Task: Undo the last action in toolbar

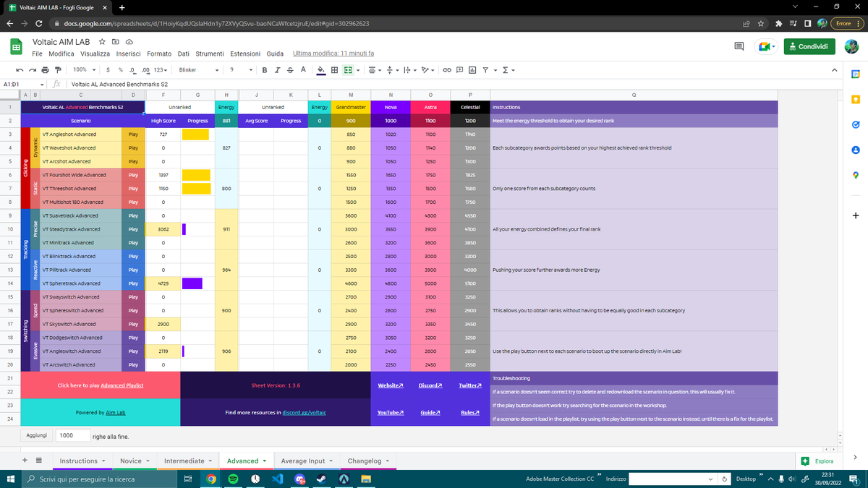Action: (18, 69)
